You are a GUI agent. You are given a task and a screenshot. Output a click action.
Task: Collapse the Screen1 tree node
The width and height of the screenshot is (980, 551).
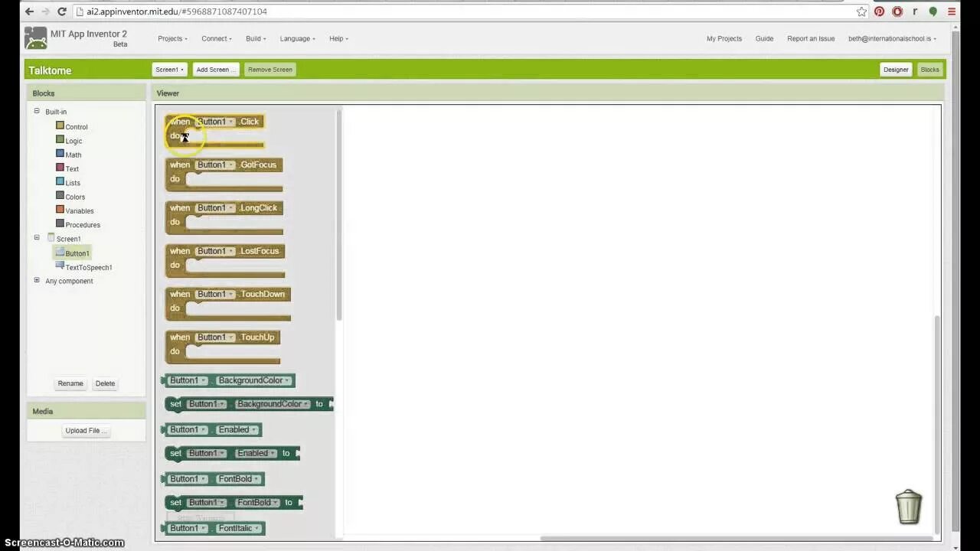[36, 237]
